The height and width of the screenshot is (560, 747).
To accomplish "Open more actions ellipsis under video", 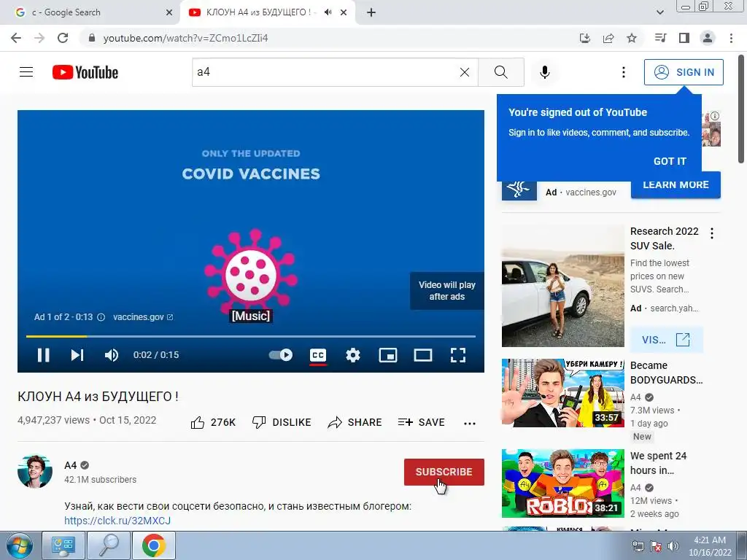I will 470,424.
